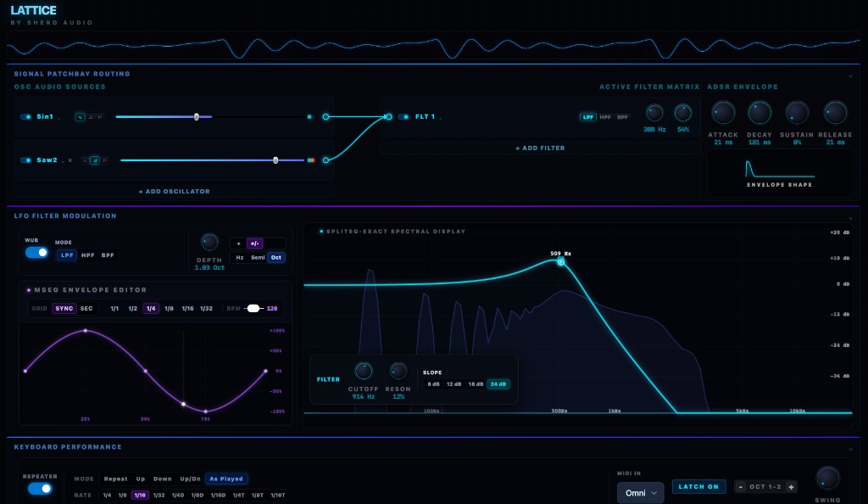Image resolution: width=868 pixels, height=504 pixels.
Task: Select the sawtooth waveform icon on Saw2
Action: pyautogui.click(x=95, y=160)
